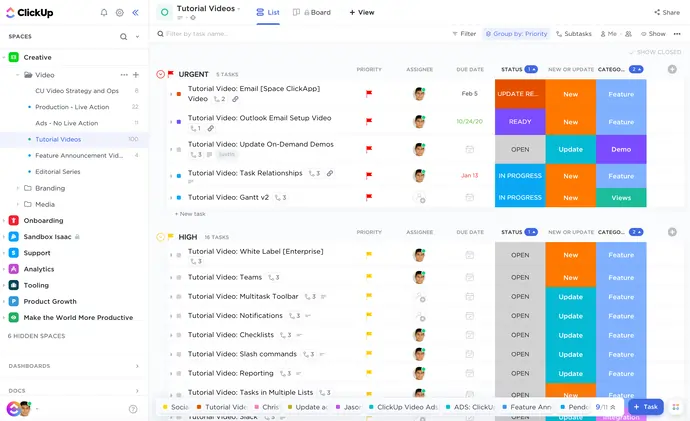Toggle Show Closed tasks

pos(655,52)
